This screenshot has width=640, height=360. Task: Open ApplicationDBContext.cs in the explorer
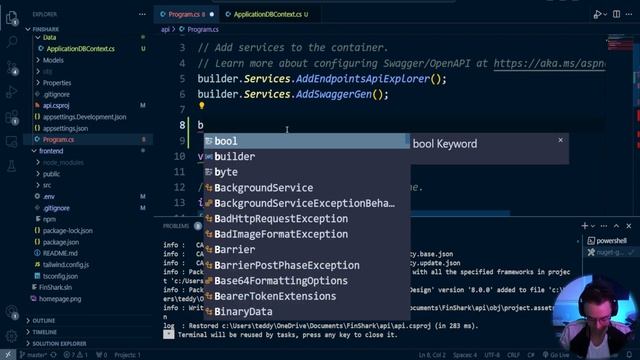click(80, 49)
